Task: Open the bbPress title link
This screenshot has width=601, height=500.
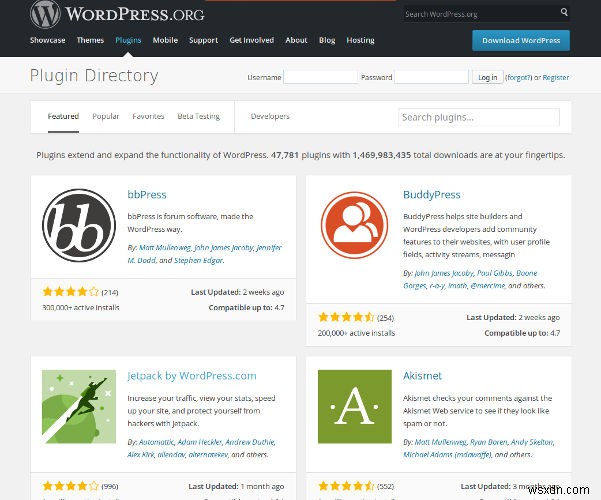Action: point(147,195)
